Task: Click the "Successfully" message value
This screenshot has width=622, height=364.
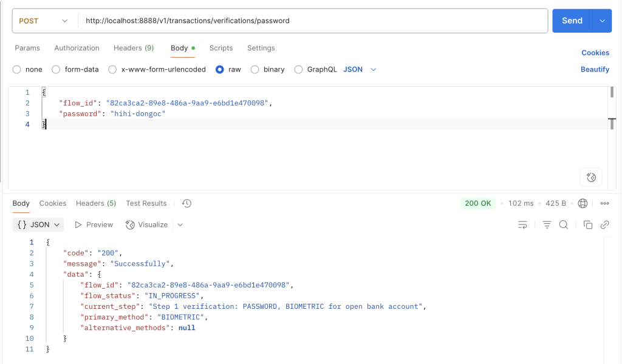Action: tap(140, 264)
